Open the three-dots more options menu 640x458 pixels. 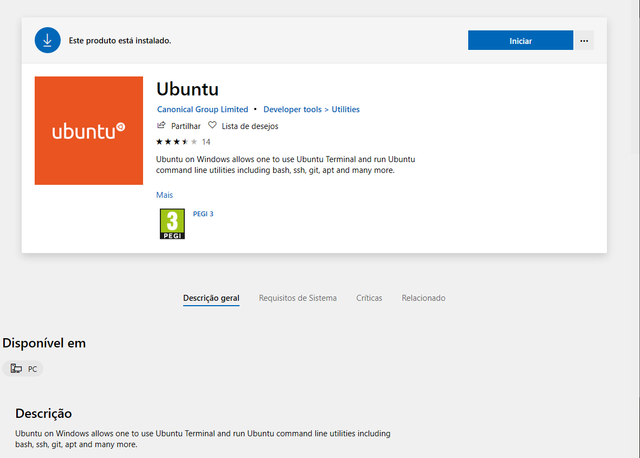tap(584, 40)
